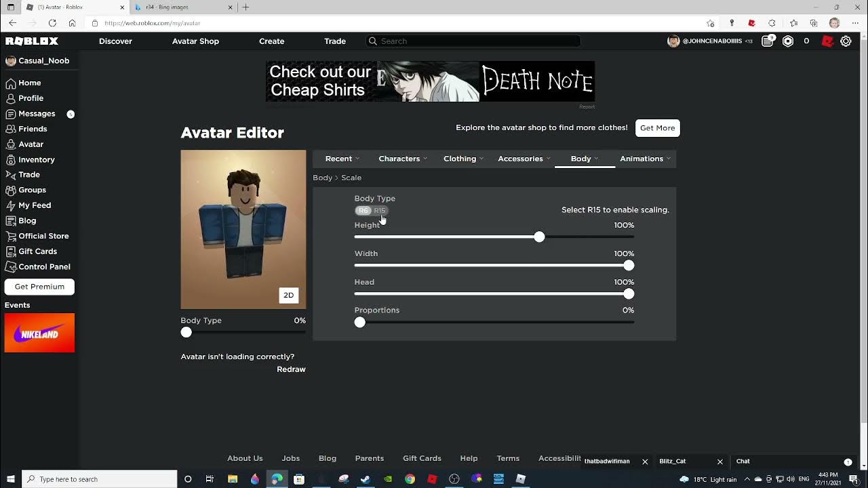Click the Roblox logo in the header
Image resolution: width=868 pixels, height=488 pixels.
(32, 41)
